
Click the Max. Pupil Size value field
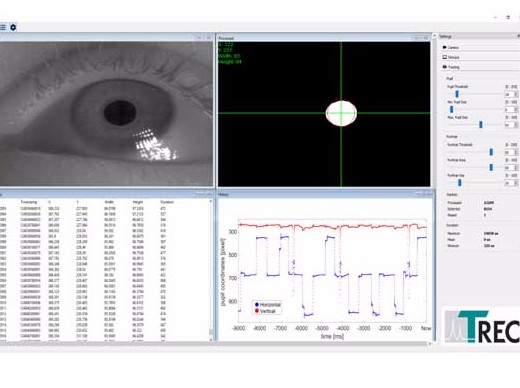pos(511,125)
